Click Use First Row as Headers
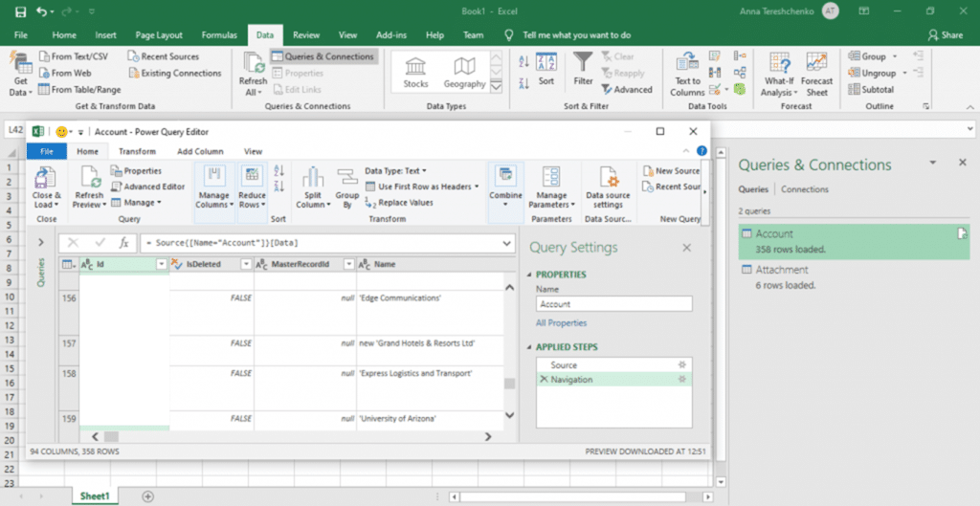Screen dimensions: 980x506 422,187
